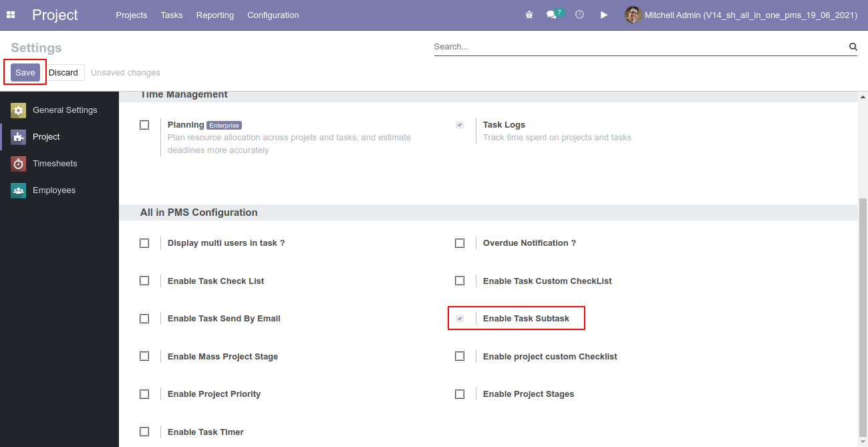Click the Enable Task Timer label
Screen dimensions: 868x447
(206, 432)
